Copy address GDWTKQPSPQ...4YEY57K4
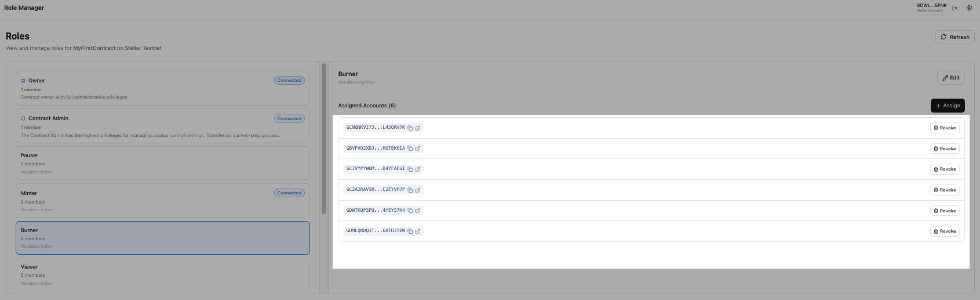The width and height of the screenshot is (980, 300). pos(410,211)
